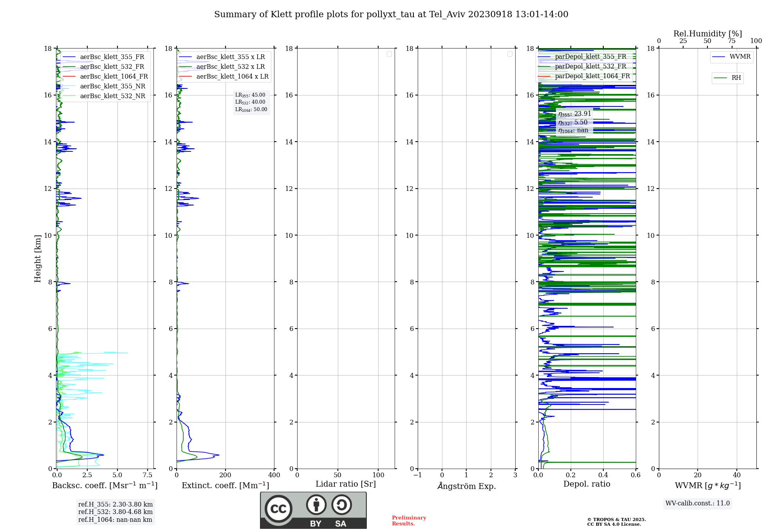Click the ref.H_355: 2.30-3.80 km text
Viewport: 783px width, 532px height.
(115, 505)
